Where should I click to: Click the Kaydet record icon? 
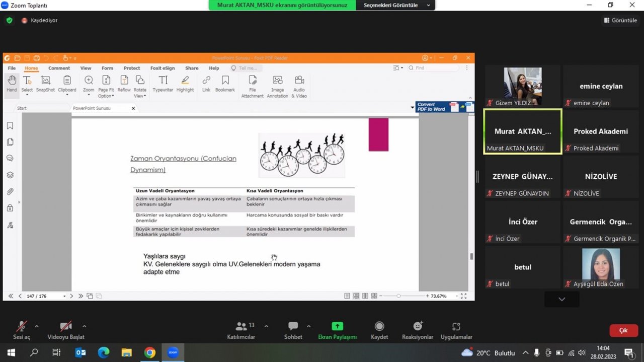pyautogui.click(x=379, y=327)
